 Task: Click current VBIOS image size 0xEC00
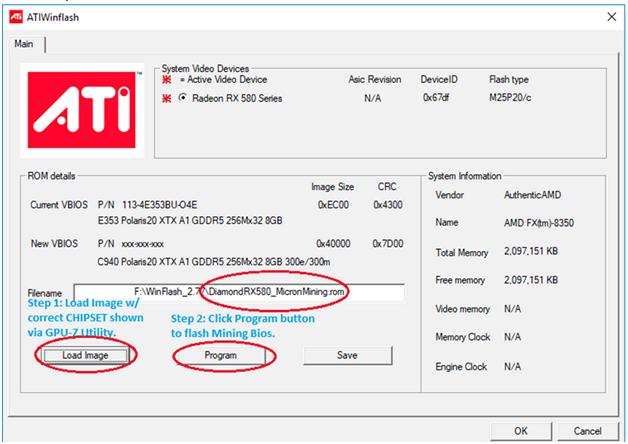pos(333,205)
